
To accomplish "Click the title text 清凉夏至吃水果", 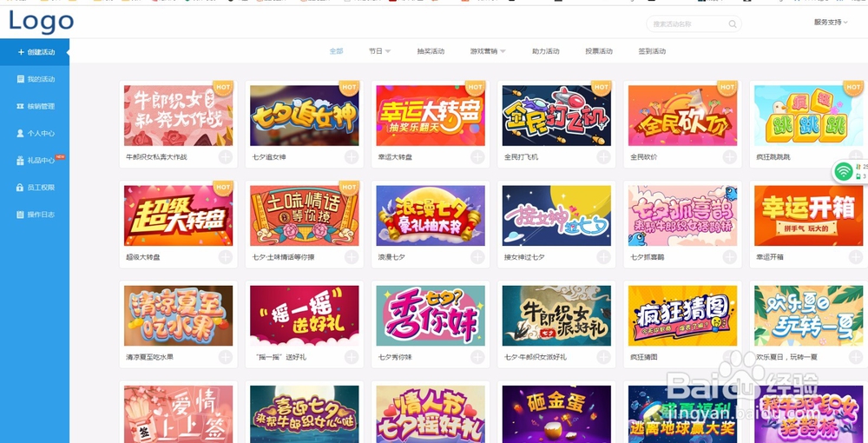I will coord(149,357).
